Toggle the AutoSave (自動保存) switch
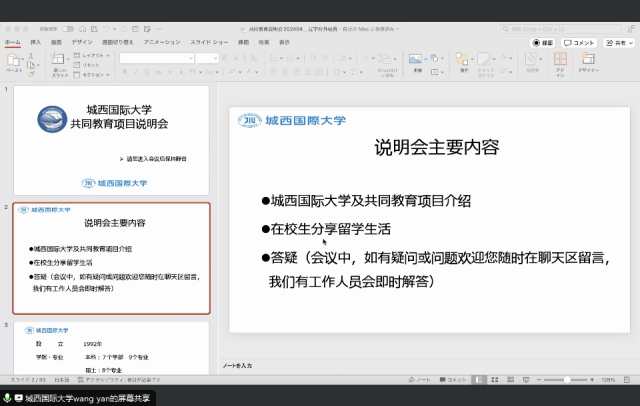This screenshot has height=406, width=640. pos(68,29)
